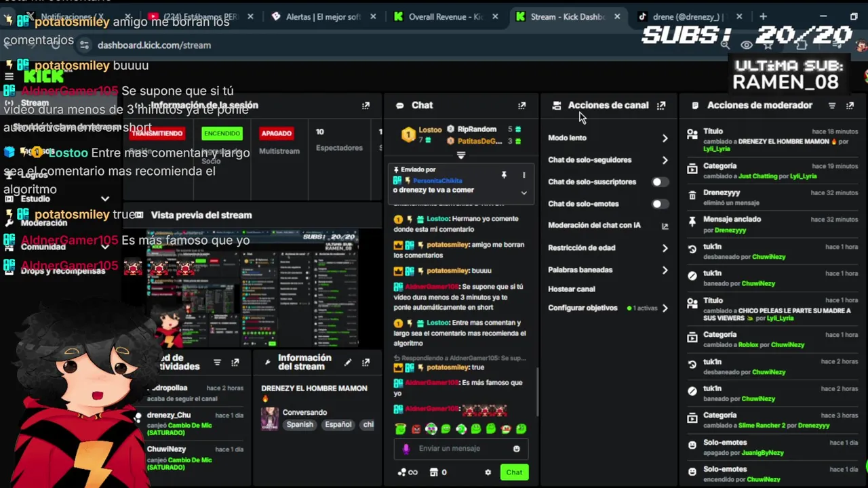Viewport: 868px width, 488px height.
Task: Open Lyli_Lyria link in Categoría Just Chatting row
Action: coord(804,176)
